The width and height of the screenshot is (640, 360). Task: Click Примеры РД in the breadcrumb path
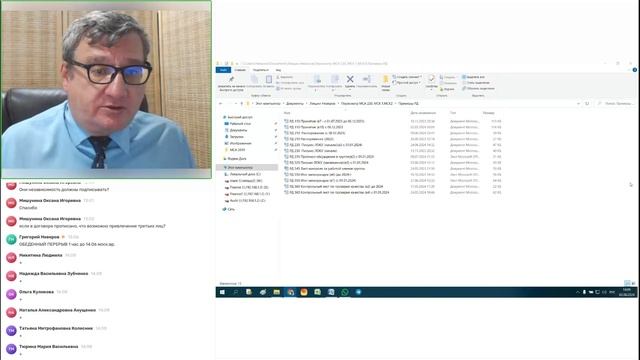pyautogui.click(x=408, y=104)
